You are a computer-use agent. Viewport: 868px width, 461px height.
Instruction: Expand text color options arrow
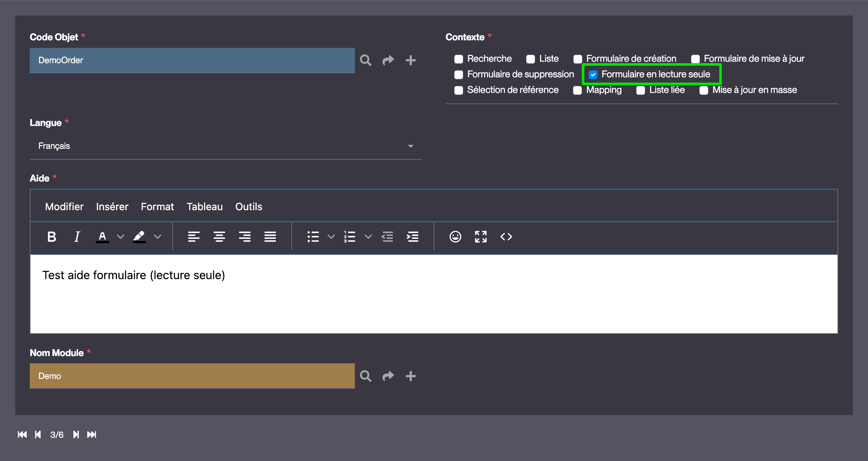(x=120, y=237)
